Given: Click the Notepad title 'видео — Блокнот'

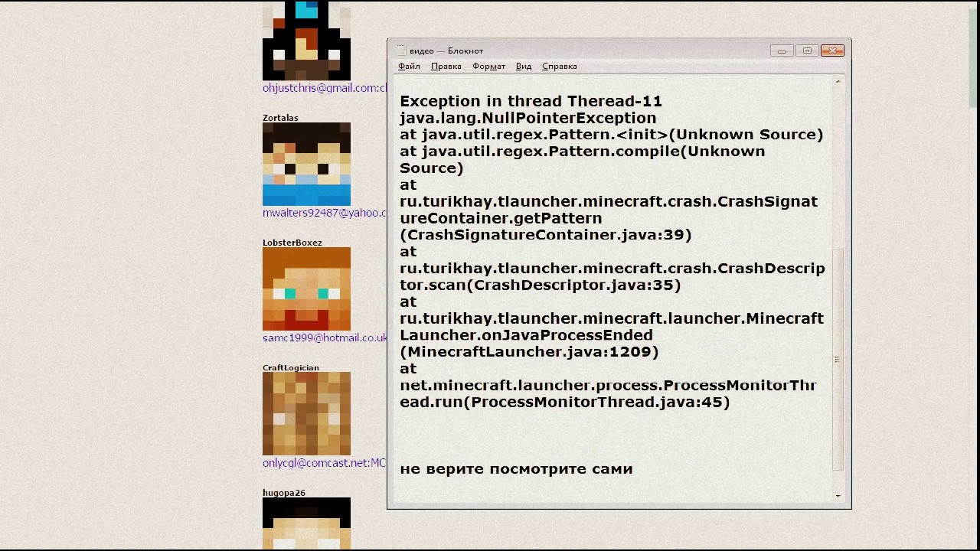Looking at the screenshot, I should tap(446, 51).
